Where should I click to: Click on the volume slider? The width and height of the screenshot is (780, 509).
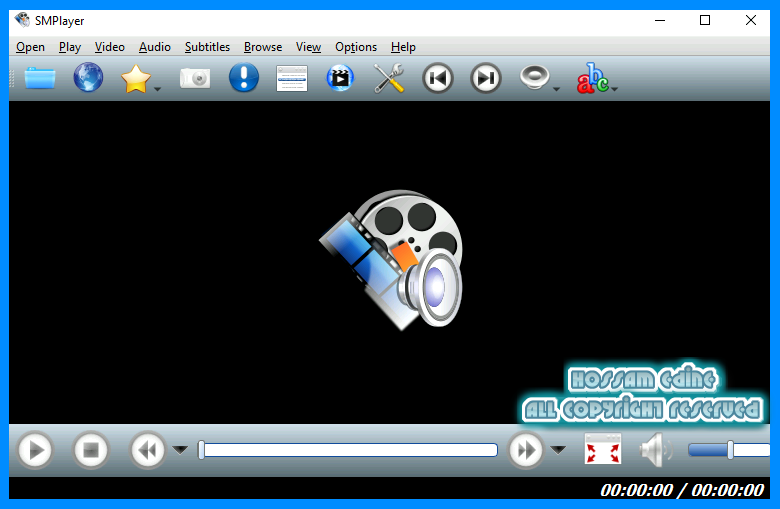pyautogui.click(x=729, y=450)
